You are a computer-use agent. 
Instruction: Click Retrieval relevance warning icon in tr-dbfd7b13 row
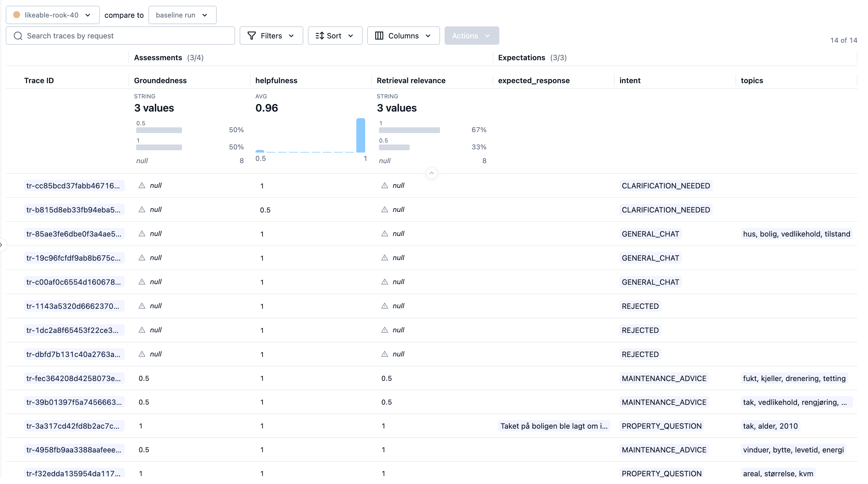coord(384,354)
